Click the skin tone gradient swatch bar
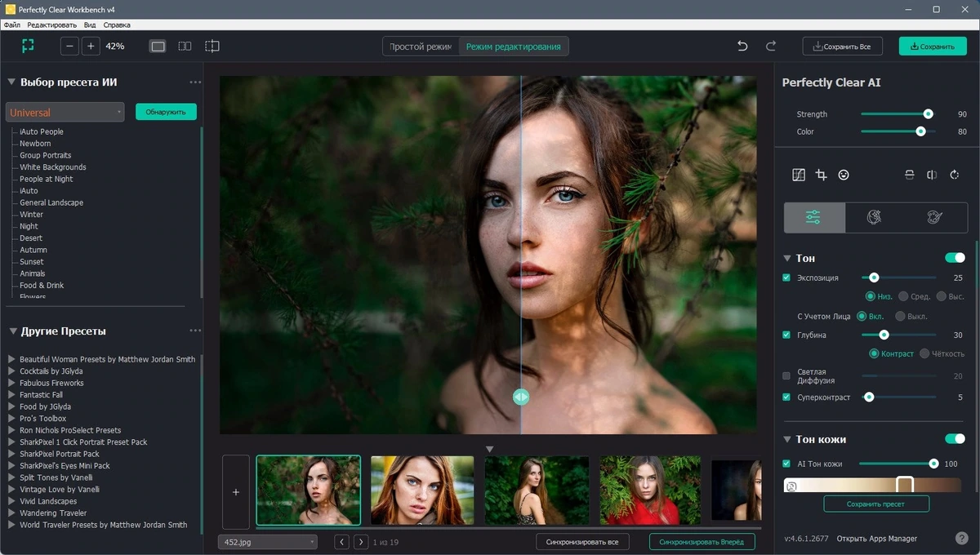The image size is (980, 555). pyautogui.click(x=873, y=486)
